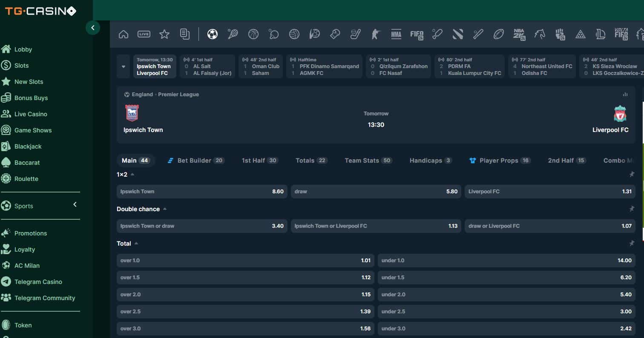Collapse the Double chance section

click(165, 209)
